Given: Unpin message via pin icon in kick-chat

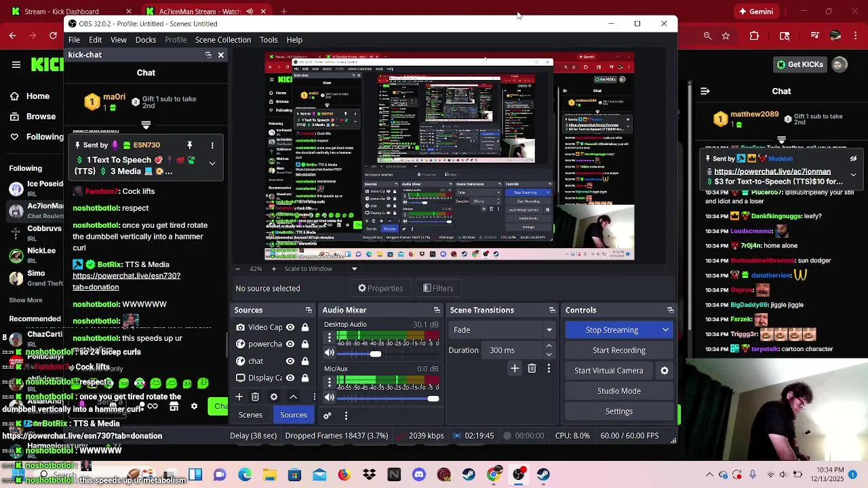Looking at the screenshot, I should click(x=190, y=145).
